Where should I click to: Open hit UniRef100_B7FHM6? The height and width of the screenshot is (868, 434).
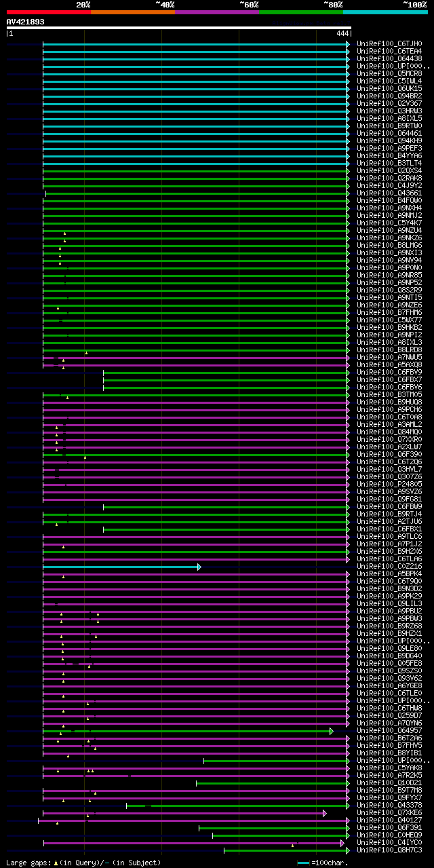389,312
